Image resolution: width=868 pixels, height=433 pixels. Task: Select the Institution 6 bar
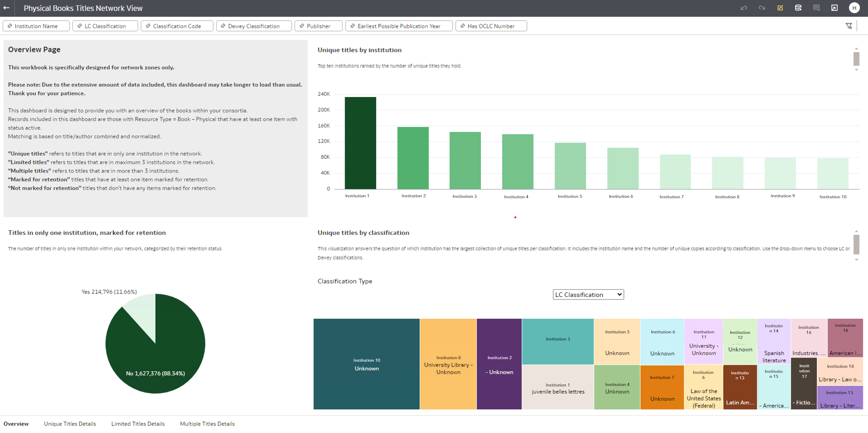click(x=623, y=168)
